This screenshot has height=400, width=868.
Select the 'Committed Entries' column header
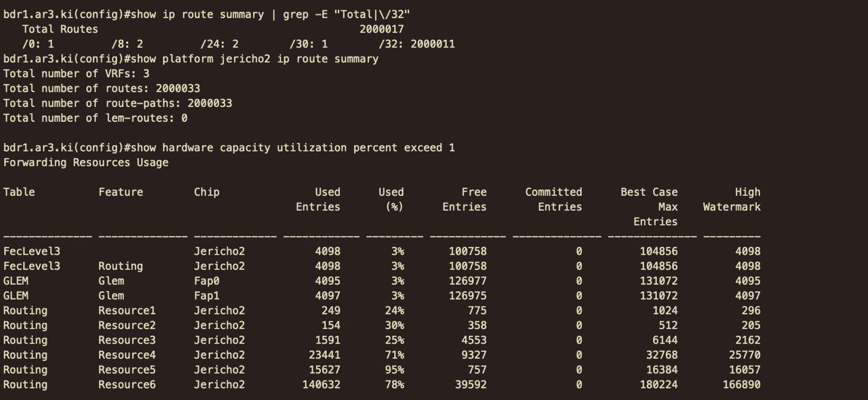[x=553, y=199]
